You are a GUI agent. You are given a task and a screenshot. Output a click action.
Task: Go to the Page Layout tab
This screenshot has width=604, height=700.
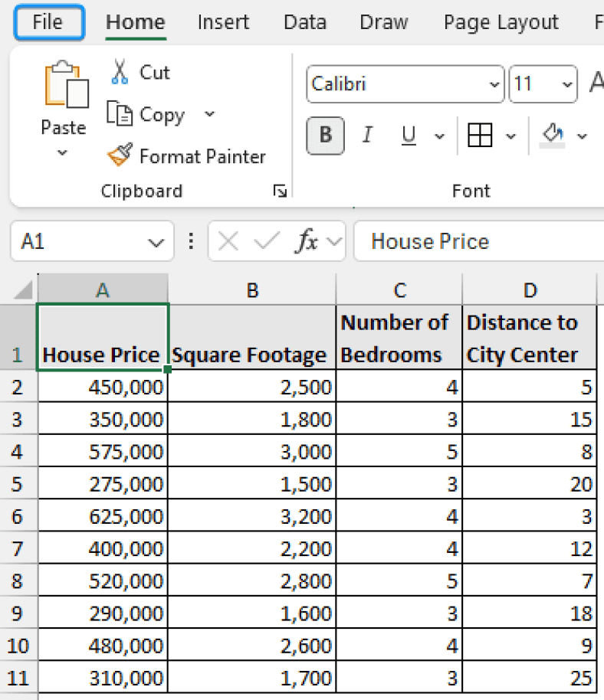click(x=501, y=22)
